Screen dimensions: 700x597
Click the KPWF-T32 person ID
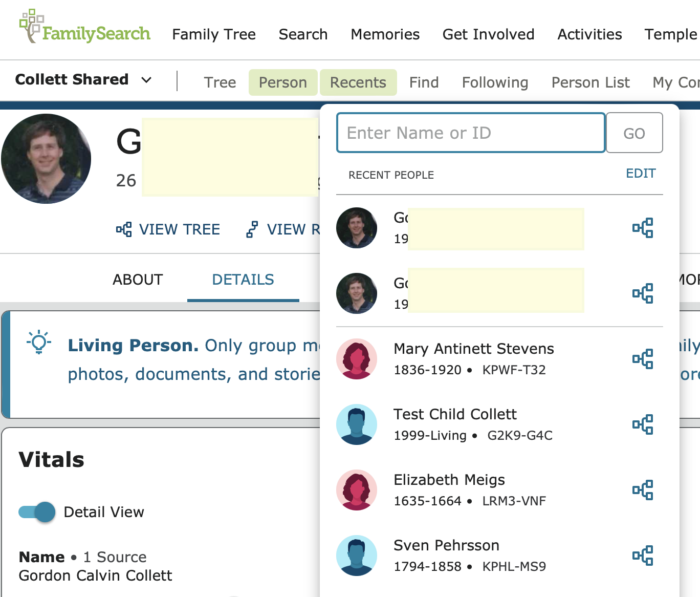click(x=514, y=370)
